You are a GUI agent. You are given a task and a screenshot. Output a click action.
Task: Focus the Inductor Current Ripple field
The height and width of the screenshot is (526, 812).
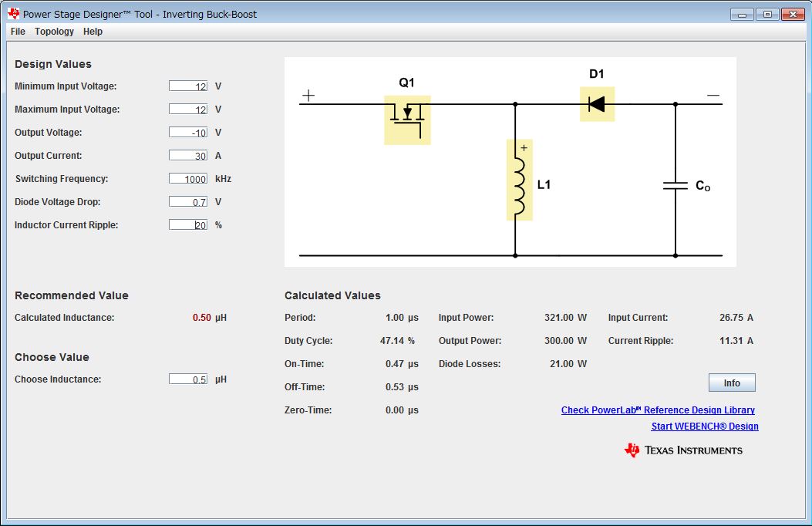(x=188, y=224)
